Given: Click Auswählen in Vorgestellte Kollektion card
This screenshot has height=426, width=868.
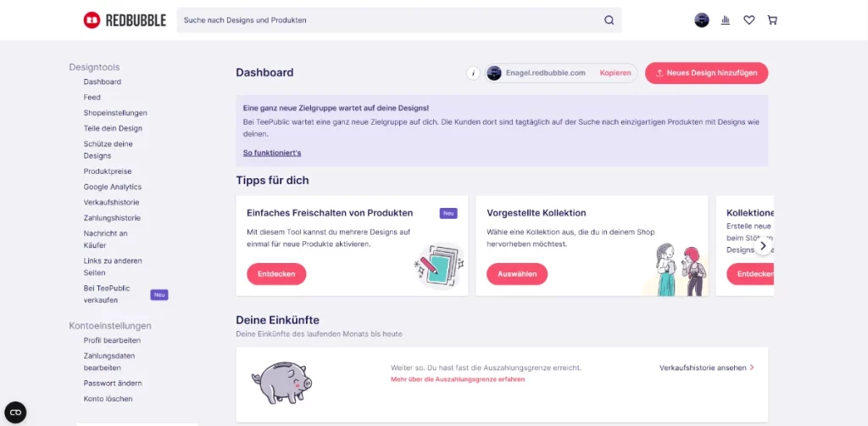Looking at the screenshot, I should 517,273.
